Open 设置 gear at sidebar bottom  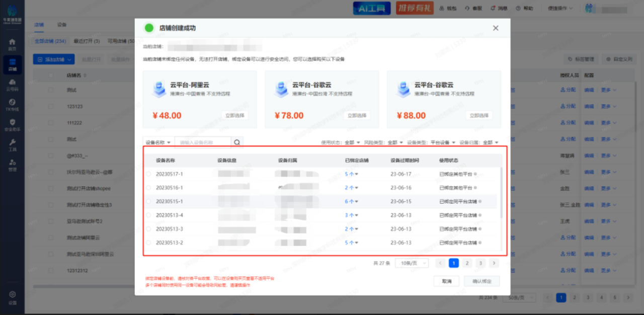coord(12,297)
